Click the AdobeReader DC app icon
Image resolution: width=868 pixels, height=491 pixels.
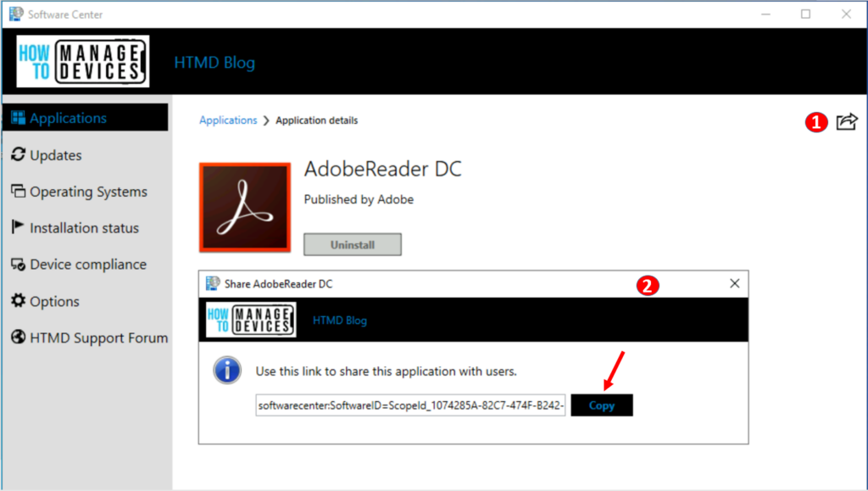pos(245,208)
